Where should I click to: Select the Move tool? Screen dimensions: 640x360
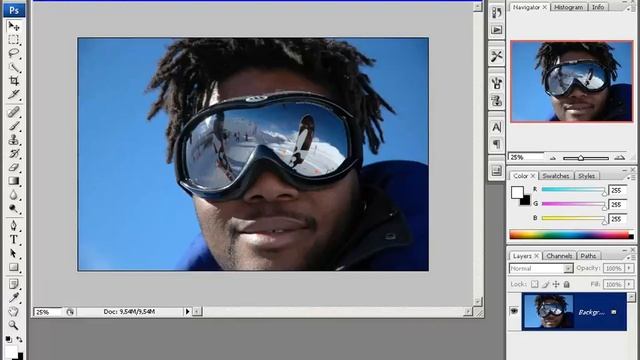tap(13, 27)
